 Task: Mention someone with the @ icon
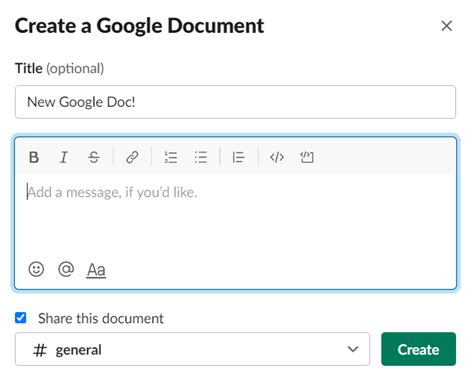[66, 269]
